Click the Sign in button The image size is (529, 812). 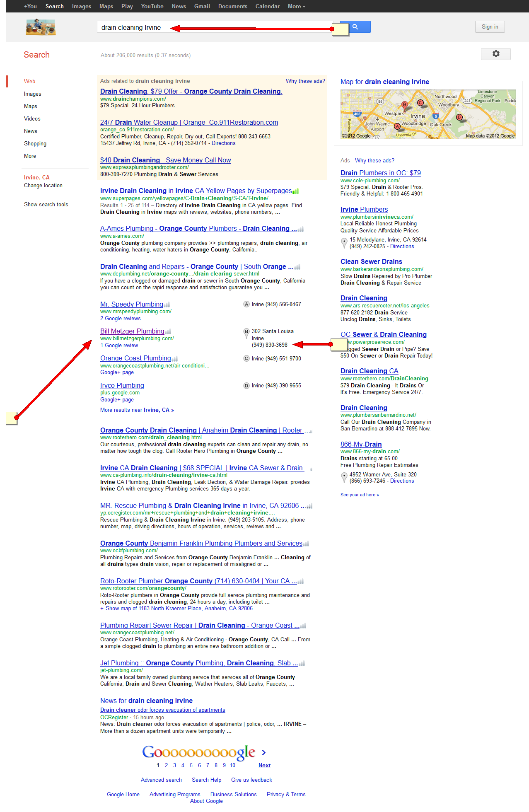pyautogui.click(x=490, y=27)
